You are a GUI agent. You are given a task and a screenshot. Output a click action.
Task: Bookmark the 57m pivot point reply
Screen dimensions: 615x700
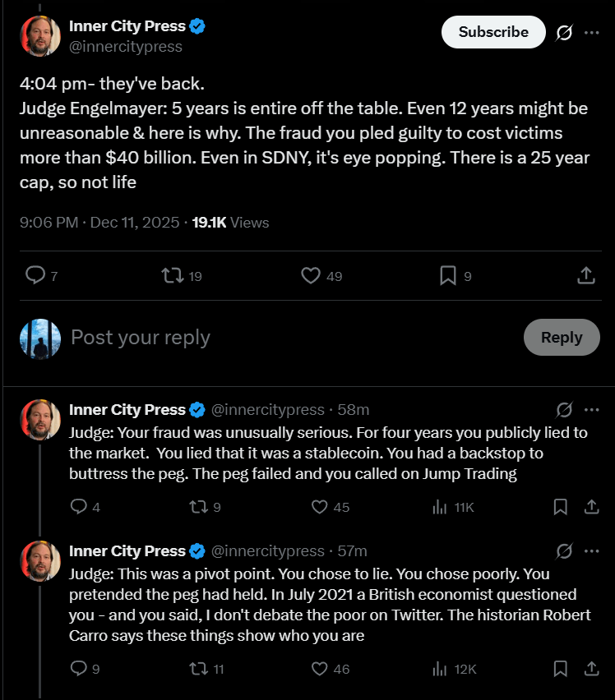click(561, 669)
